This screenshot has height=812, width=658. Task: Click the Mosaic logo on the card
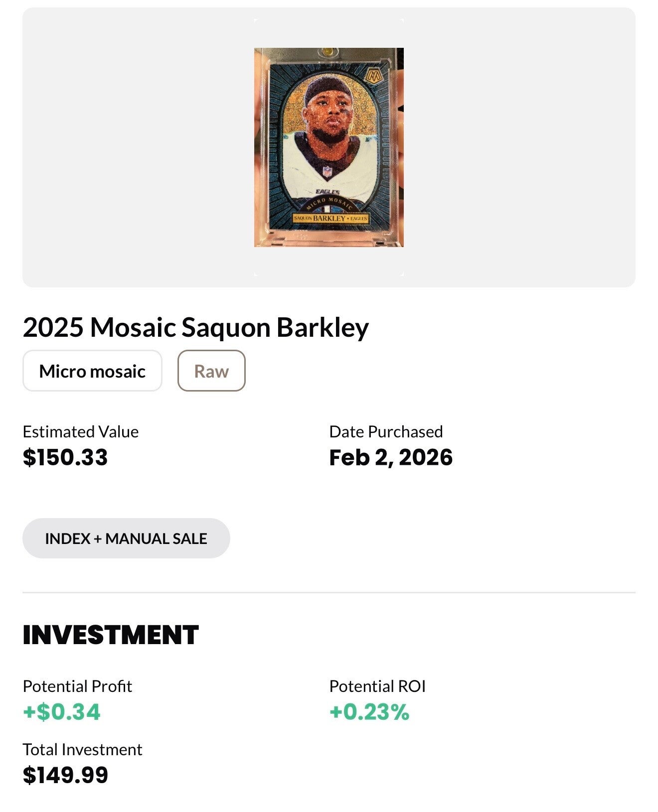click(x=373, y=76)
